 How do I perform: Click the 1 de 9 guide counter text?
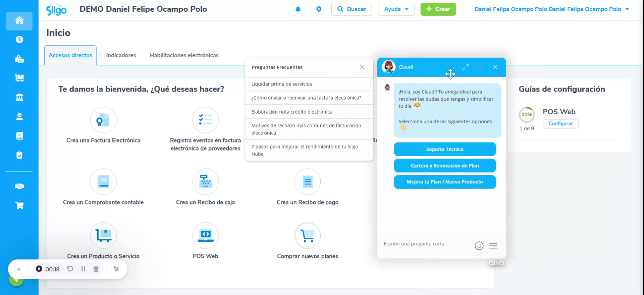[527, 129]
